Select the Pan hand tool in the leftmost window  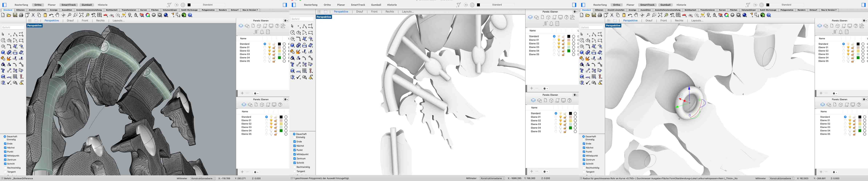click(57, 15)
